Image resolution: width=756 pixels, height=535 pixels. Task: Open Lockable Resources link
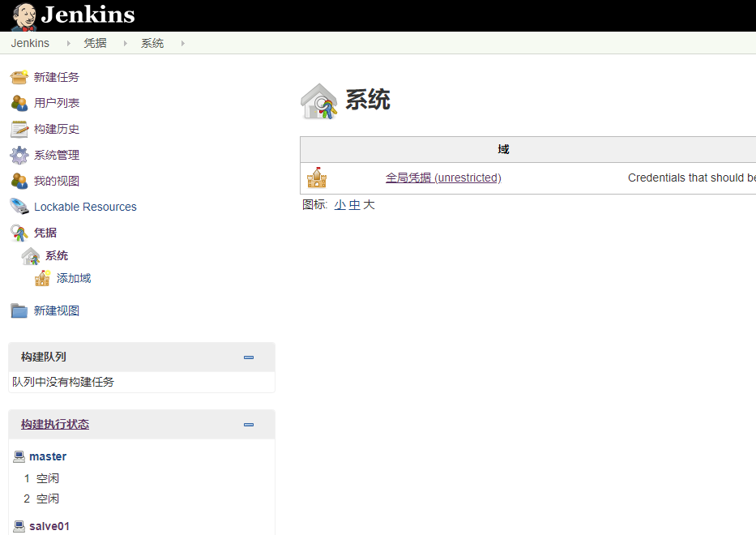[85, 207]
